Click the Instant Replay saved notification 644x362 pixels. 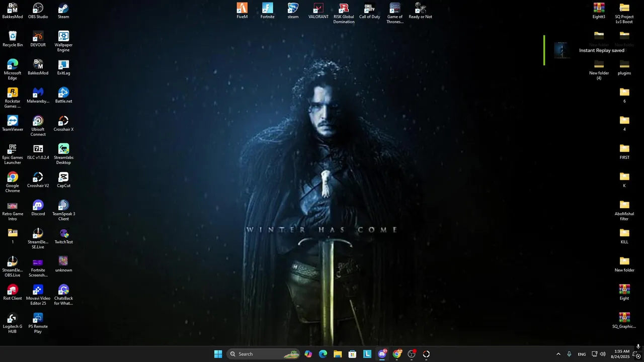pos(594,50)
